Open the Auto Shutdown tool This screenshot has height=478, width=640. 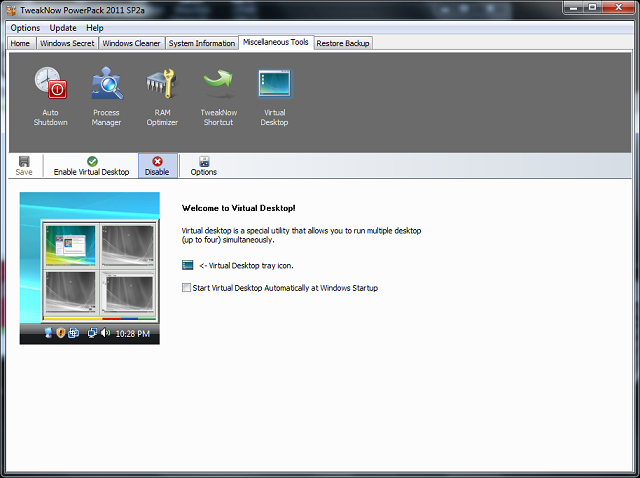[51, 97]
